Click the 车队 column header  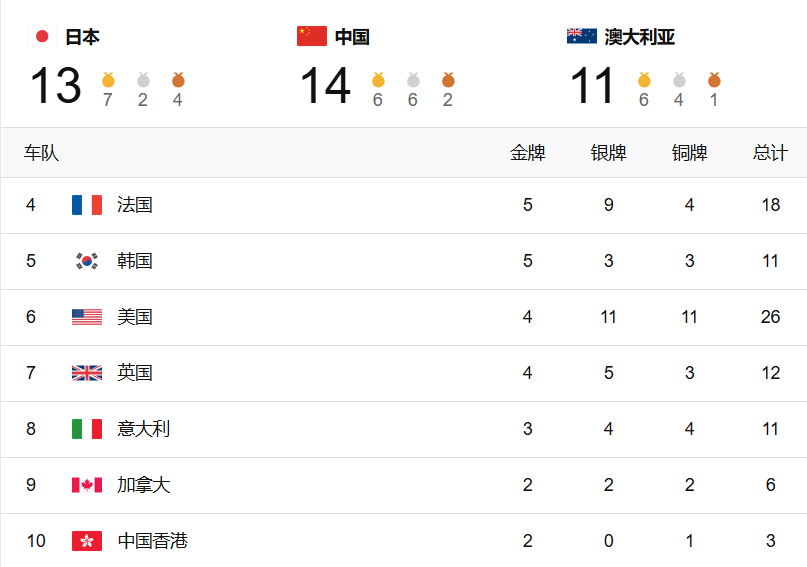[41, 153]
